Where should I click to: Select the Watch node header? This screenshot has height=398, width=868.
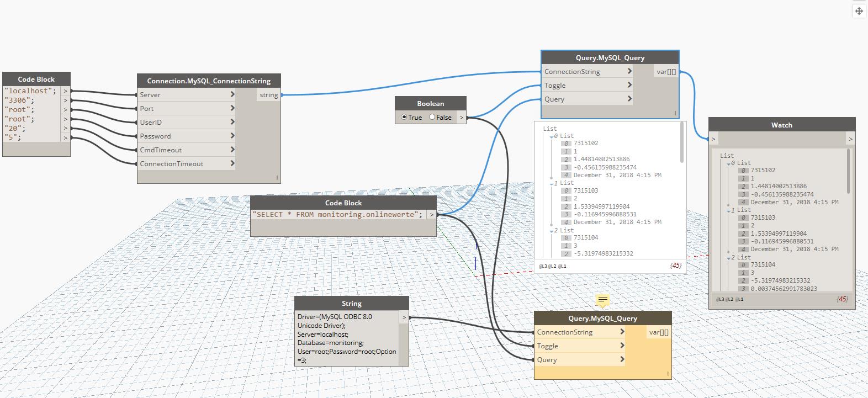pyautogui.click(x=782, y=125)
